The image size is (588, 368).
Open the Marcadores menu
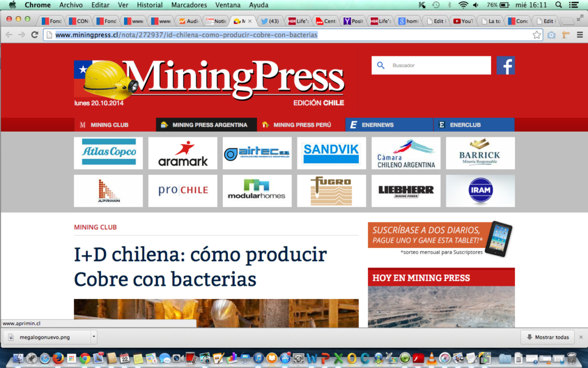click(x=189, y=5)
